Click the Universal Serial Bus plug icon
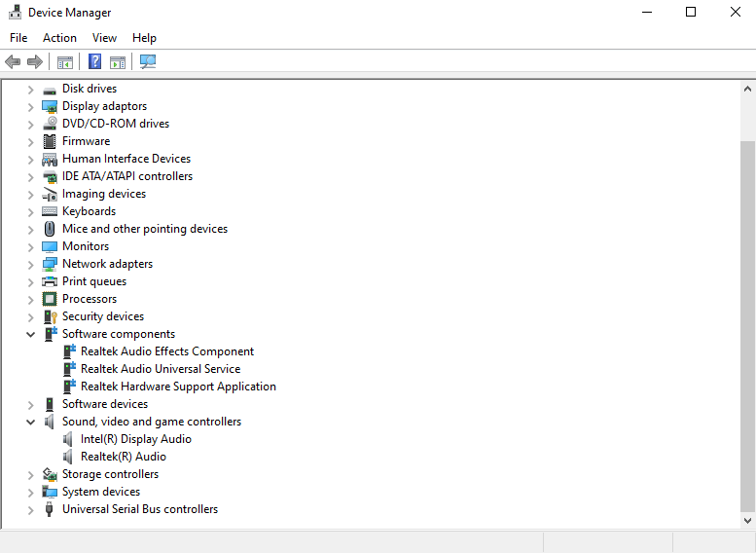The image size is (756, 553). click(x=49, y=509)
